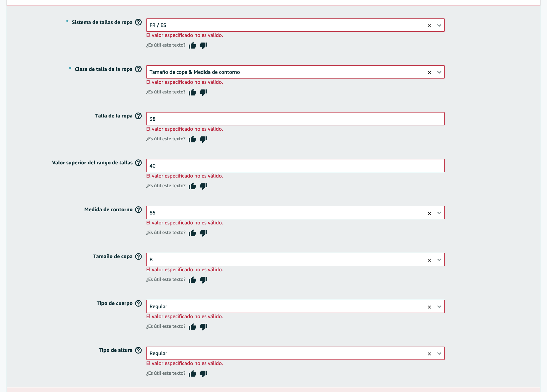Clear the FR / ES selection

[429, 26]
